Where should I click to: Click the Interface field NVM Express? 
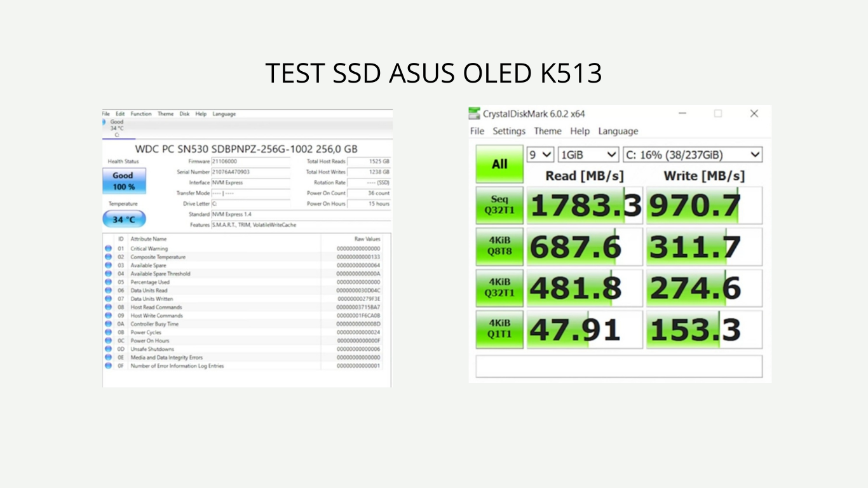(250, 182)
